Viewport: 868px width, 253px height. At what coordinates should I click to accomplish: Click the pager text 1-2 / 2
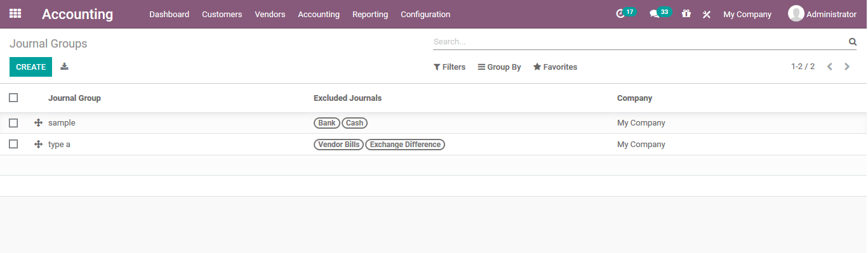[803, 67]
